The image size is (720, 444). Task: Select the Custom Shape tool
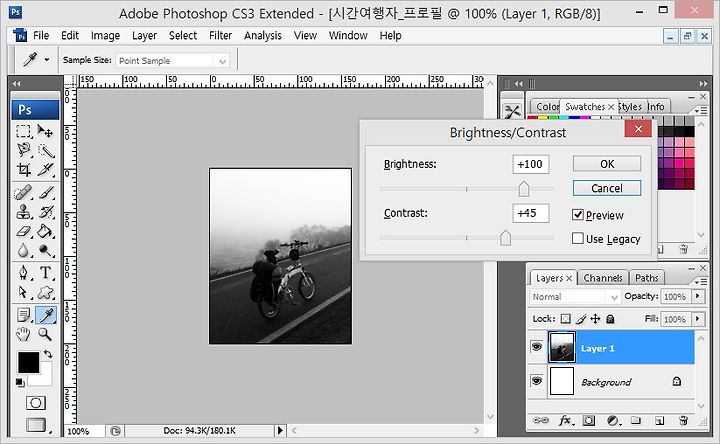(45, 292)
